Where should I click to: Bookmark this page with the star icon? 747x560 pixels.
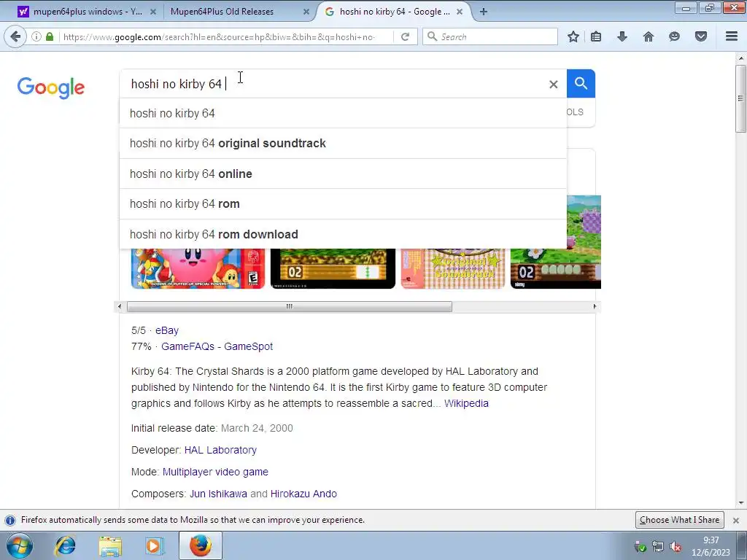[573, 36]
